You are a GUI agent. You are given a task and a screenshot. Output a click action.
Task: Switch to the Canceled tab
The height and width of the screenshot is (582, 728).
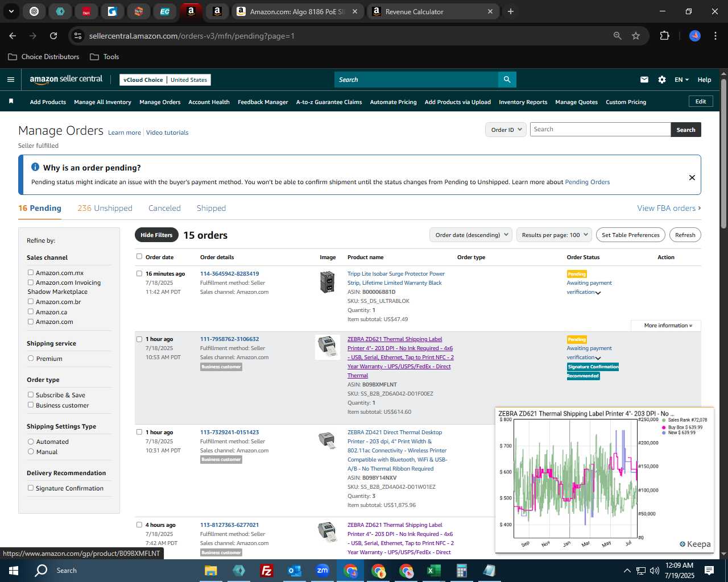[x=164, y=208]
